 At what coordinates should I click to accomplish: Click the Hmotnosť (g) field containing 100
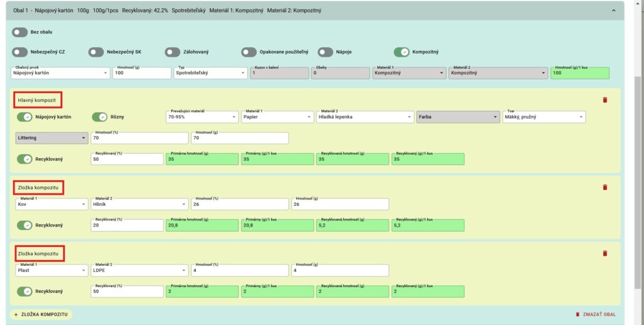tap(142, 73)
